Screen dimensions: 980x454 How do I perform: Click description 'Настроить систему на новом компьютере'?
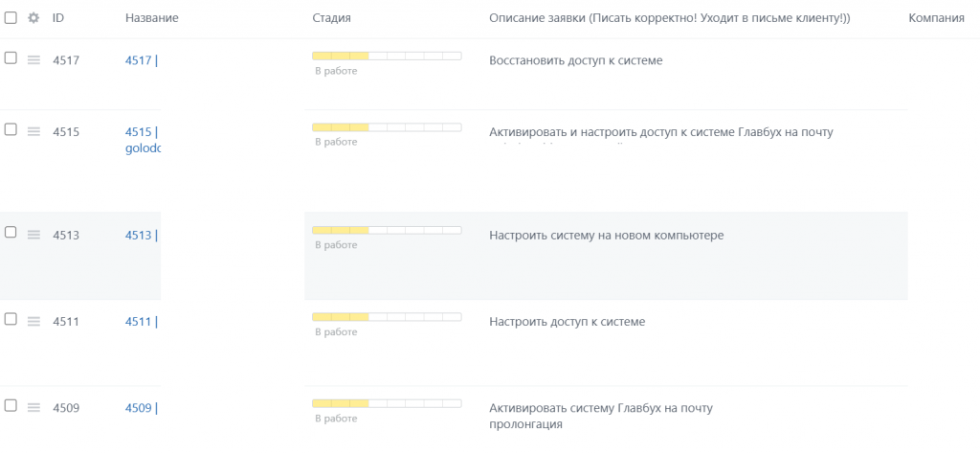point(606,236)
